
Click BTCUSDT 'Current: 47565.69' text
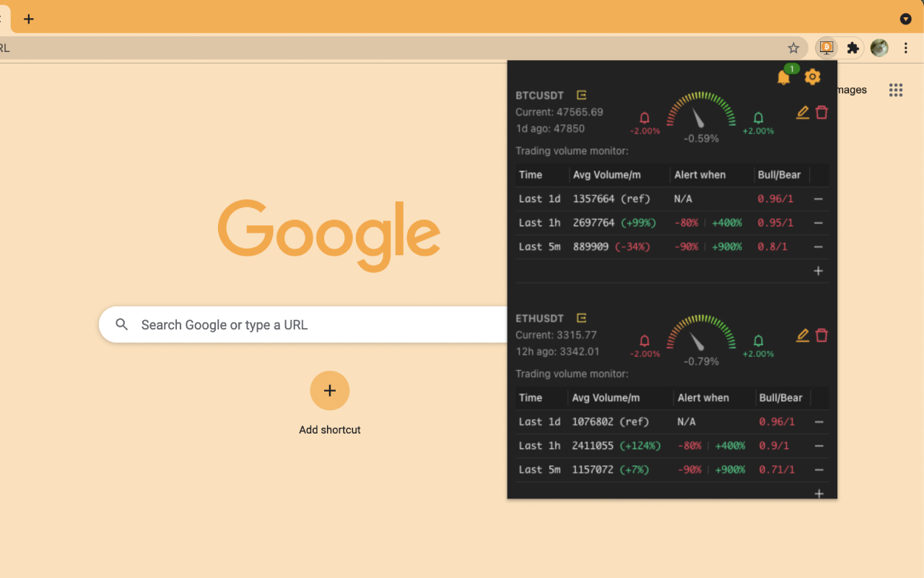pyautogui.click(x=559, y=112)
